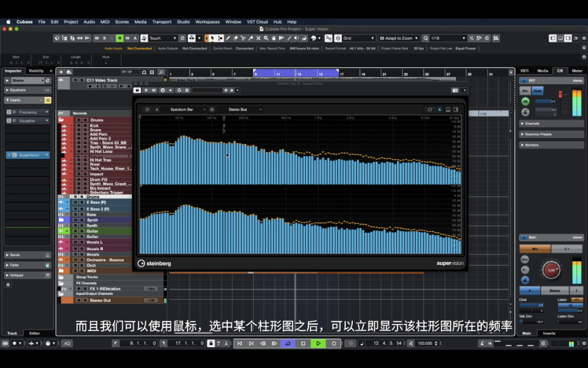Select the SuperVision insert slot
This screenshot has width=588, height=368.
point(28,155)
